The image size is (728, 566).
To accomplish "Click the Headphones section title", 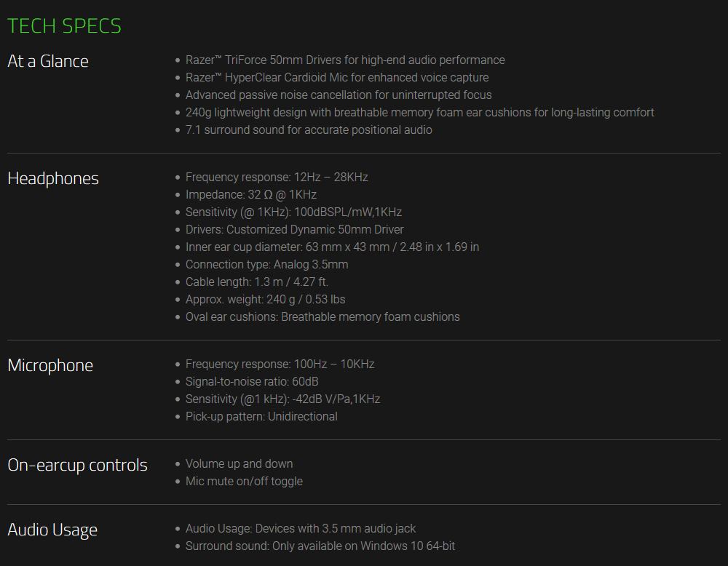I will pos(53,178).
